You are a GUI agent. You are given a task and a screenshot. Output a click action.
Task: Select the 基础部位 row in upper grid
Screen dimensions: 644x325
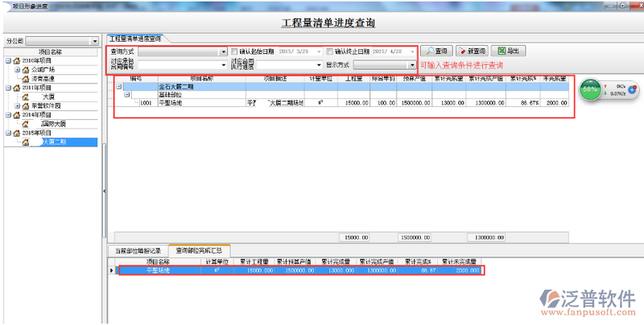click(341, 95)
